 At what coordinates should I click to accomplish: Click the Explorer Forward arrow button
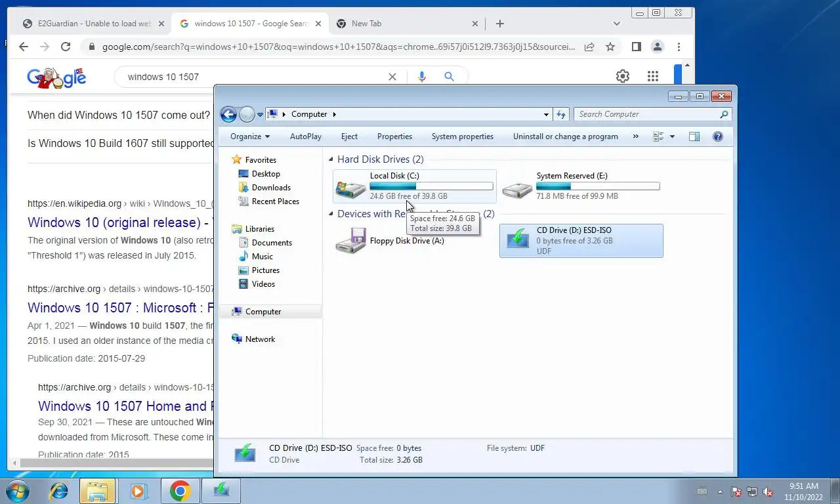click(247, 114)
